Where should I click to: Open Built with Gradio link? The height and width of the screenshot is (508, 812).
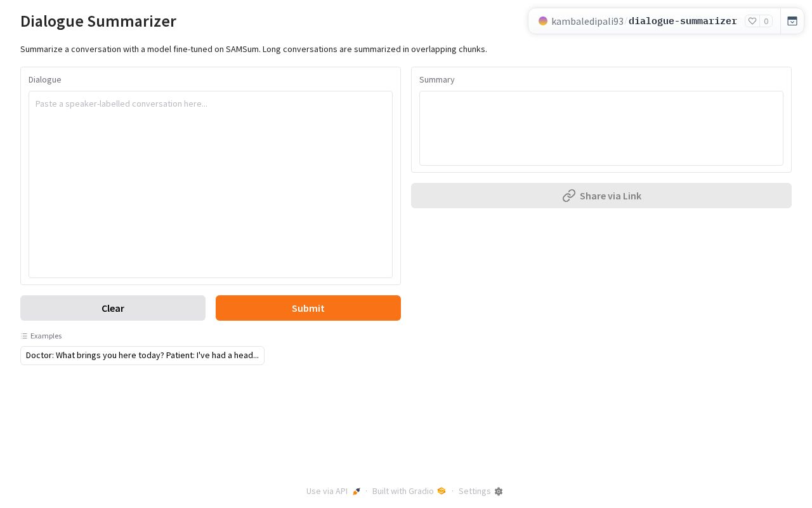click(409, 491)
